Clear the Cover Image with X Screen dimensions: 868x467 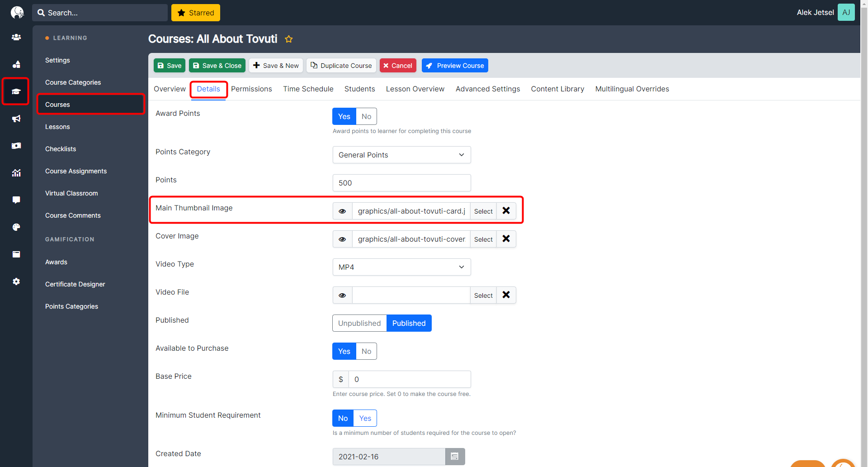506,239
